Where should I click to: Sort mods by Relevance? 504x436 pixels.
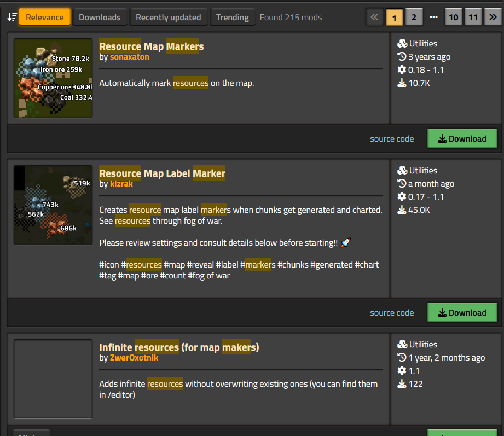pos(45,17)
